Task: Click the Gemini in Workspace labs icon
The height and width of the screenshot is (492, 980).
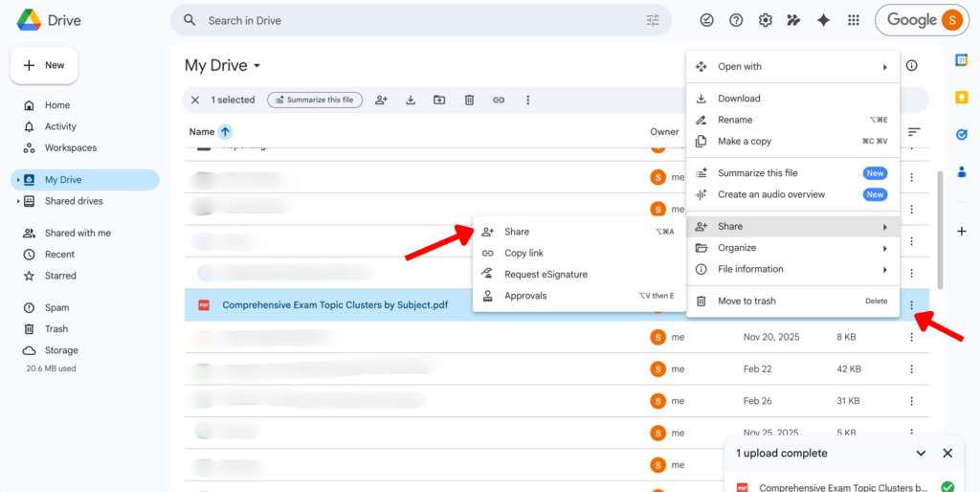Action: [x=793, y=21]
